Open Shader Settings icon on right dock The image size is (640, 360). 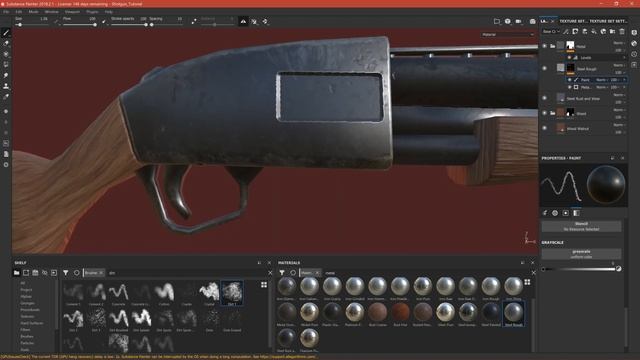(634, 43)
